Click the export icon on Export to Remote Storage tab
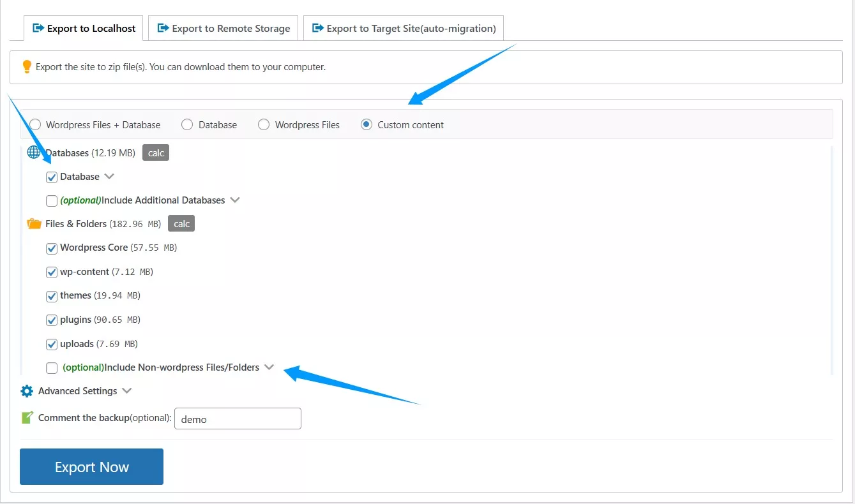 click(x=162, y=28)
